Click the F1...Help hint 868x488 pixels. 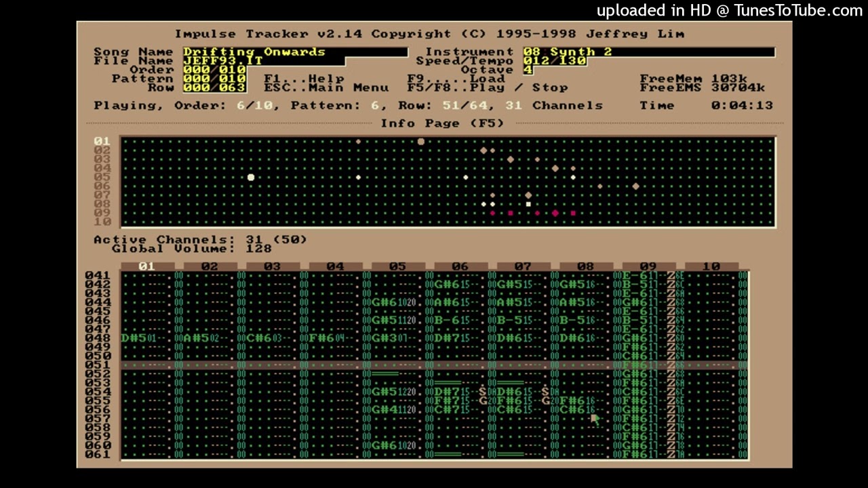[x=304, y=79]
